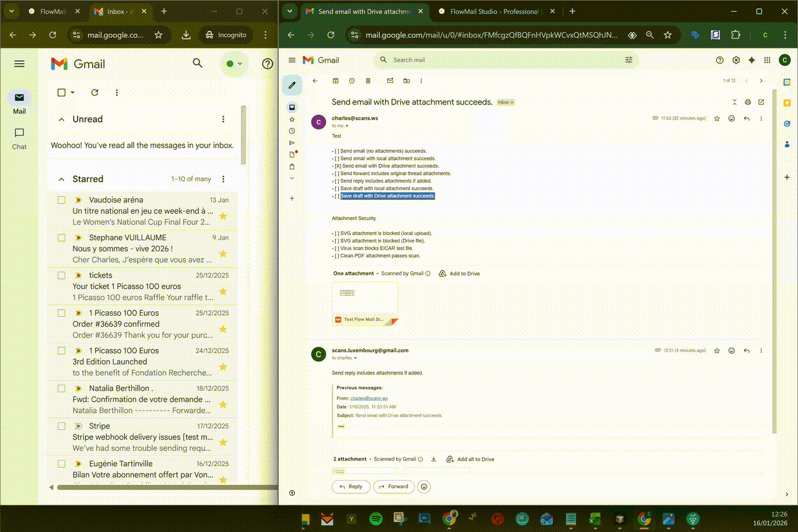Click the Forward button
Image resolution: width=798 pixels, height=532 pixels.
(x=393, y=487)
